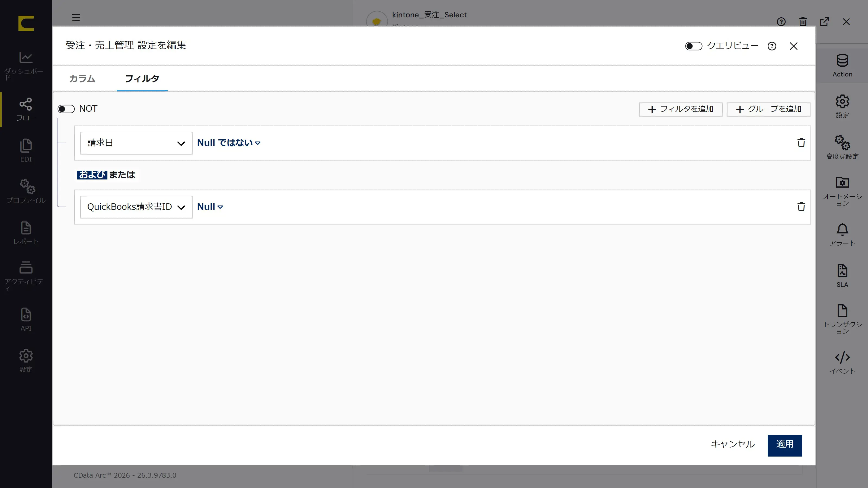Toggle the hamburger menu icon

(76, 17)
